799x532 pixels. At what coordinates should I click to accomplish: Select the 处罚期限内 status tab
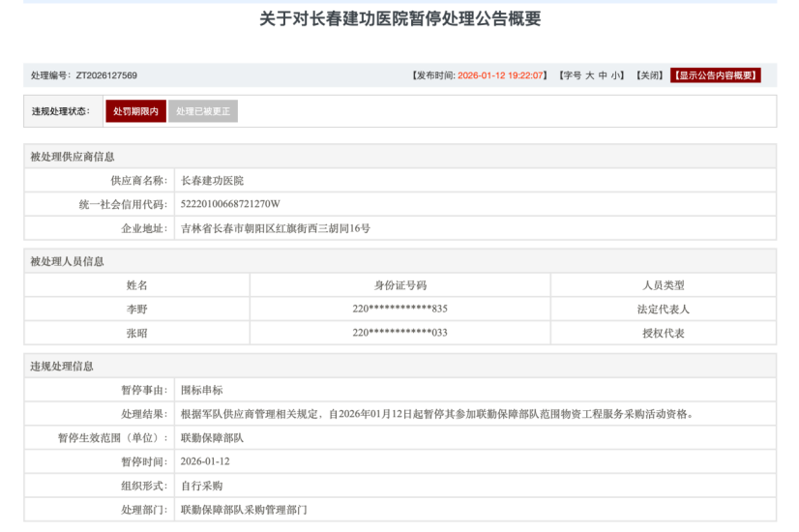[x=135, y=111]
